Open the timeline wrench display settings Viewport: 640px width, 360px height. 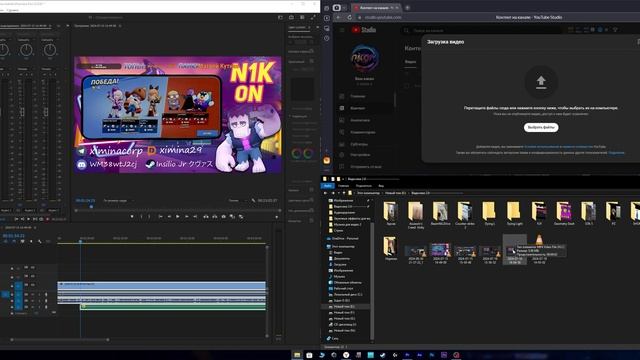click(40, 241)
